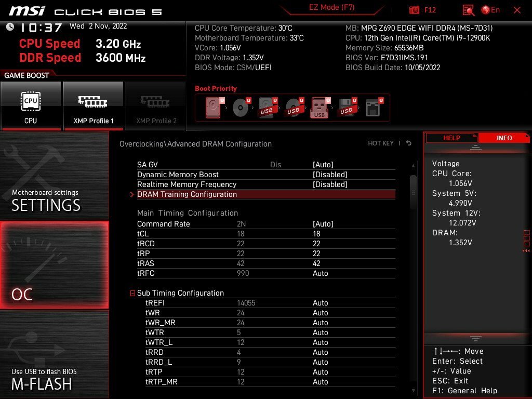Select the USB optical drive boot device icon

coord(294,108)
